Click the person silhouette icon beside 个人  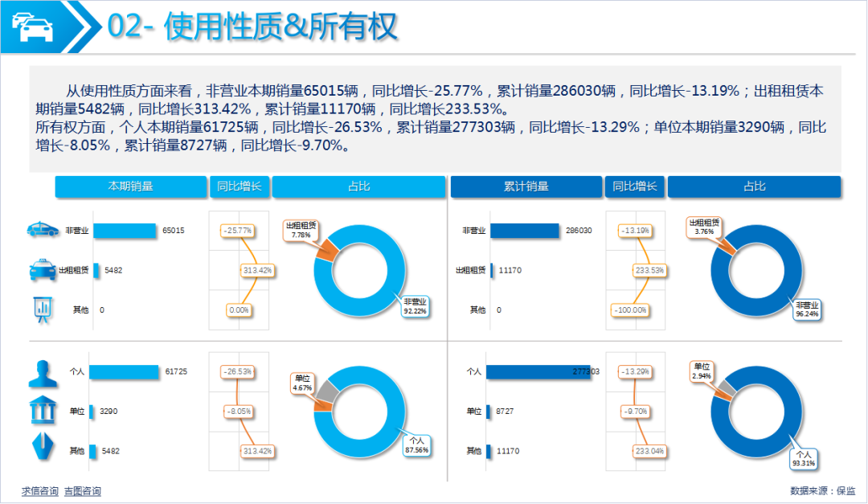pos(43,373)
